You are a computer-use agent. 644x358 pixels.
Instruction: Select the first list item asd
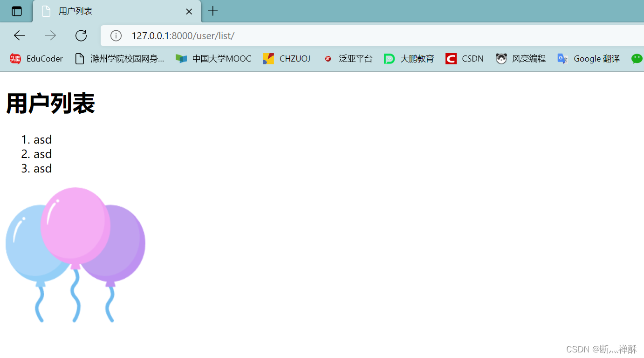click(x=42, y=139)
